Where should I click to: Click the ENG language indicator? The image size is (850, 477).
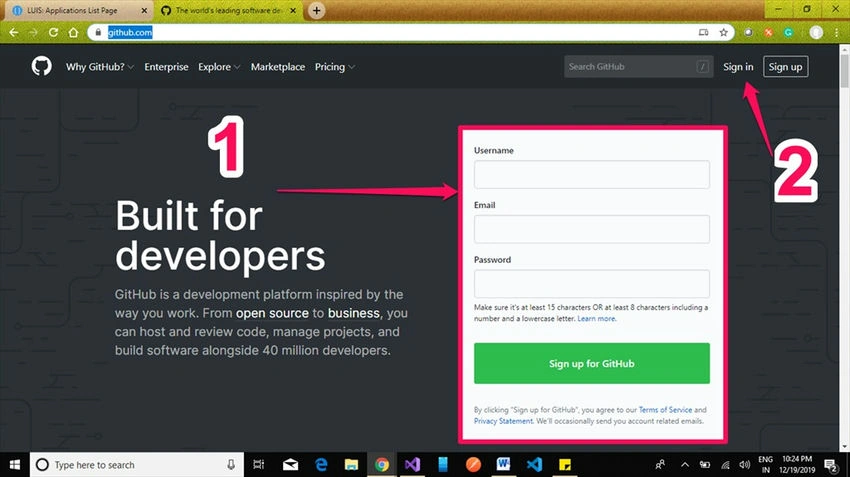[765, 465]
